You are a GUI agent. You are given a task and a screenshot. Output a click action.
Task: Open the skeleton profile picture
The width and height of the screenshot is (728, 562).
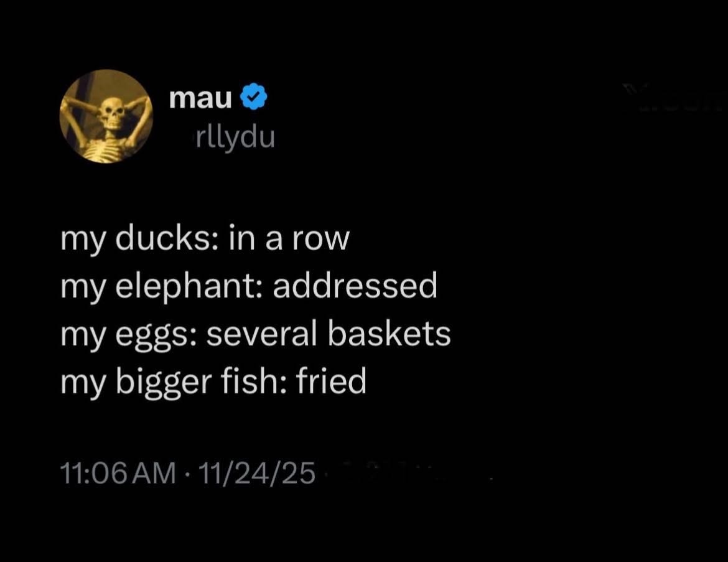(x=106, y=116)
